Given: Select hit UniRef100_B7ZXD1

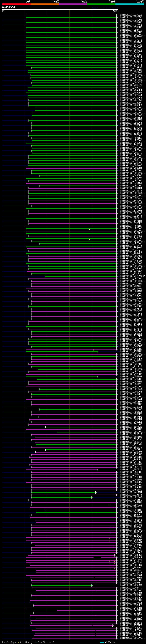Looking at the screenshot, I should click(x=131, y=70).
